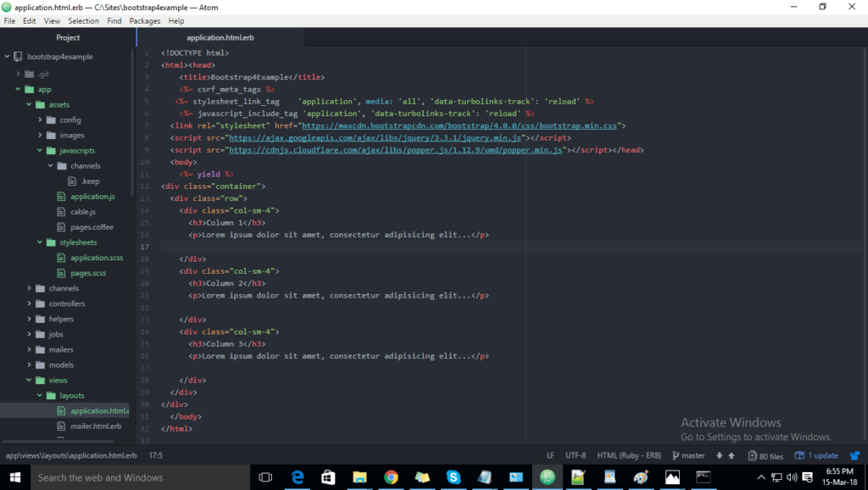Select the Project panel tab
Image resolution: width=868 pixels, height=490 pixels.
coord(68,37)
